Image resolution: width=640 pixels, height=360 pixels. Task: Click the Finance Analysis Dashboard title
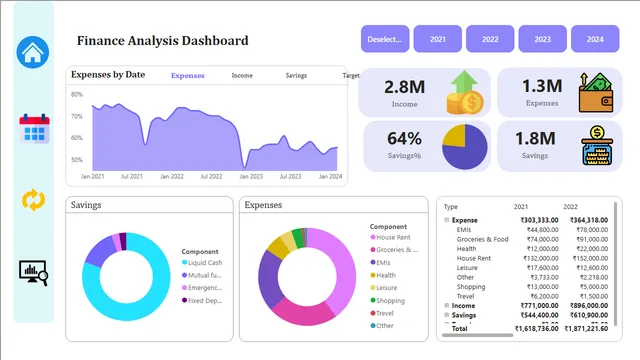tap(162, 40)
